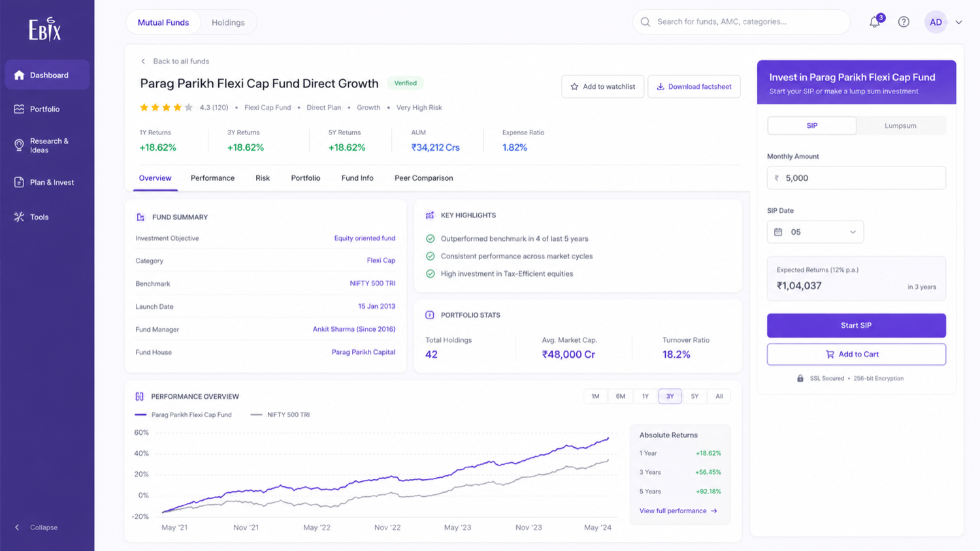This screenshot has height=551, width=980.
Task: Click the AD profile avatar
Action: 936,22
